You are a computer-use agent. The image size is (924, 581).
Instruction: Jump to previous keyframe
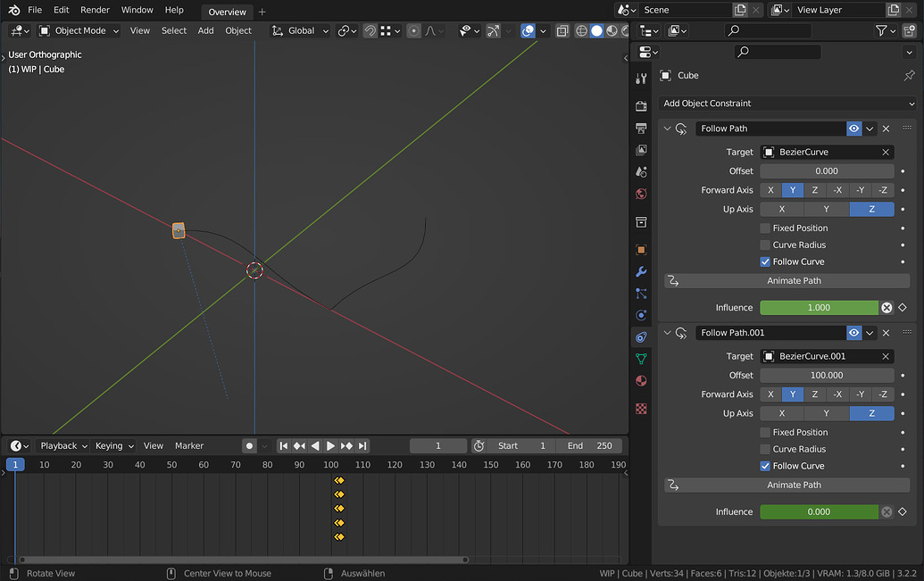click(x=299, y=446)
